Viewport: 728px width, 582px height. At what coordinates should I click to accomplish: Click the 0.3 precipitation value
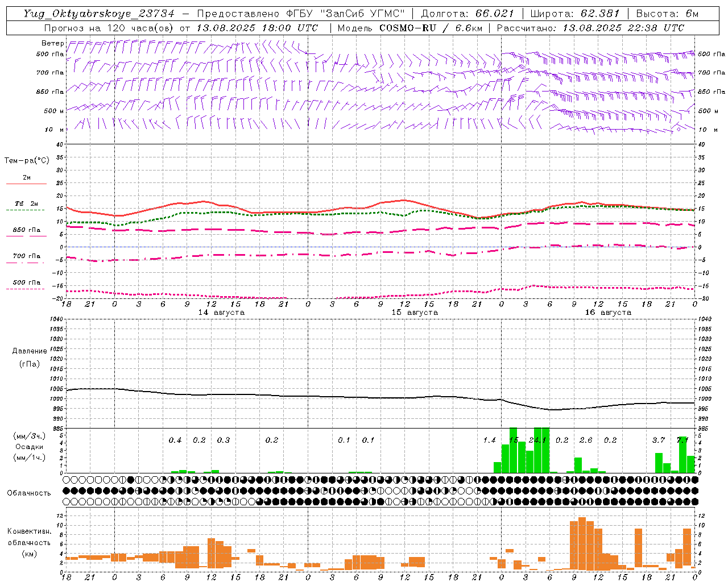[x=224, y=440]
